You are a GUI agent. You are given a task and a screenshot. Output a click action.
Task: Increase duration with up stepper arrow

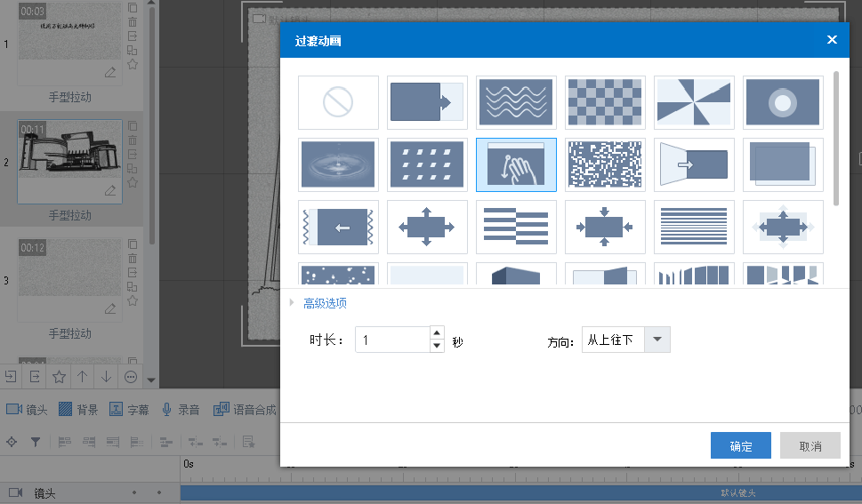(x=437, y=333)
